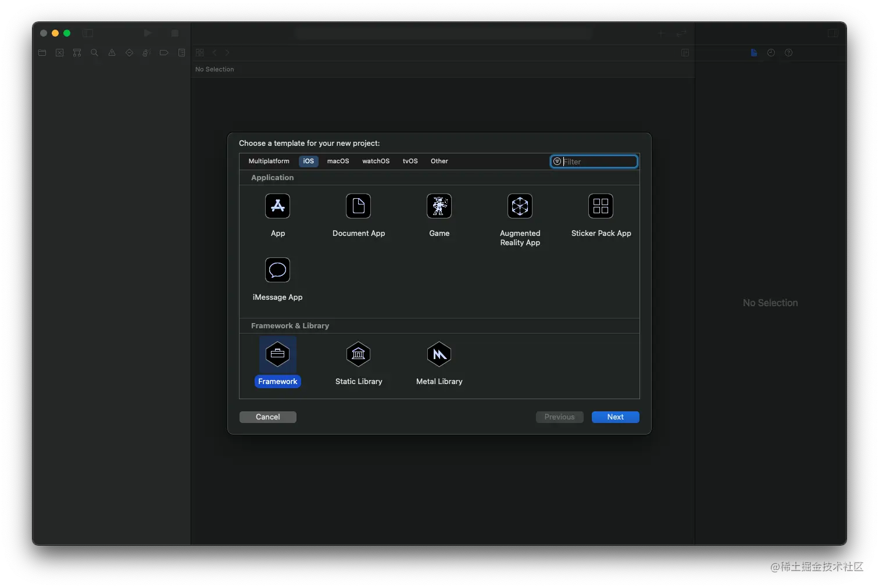Click the Previous button

[x=559, y=417]
